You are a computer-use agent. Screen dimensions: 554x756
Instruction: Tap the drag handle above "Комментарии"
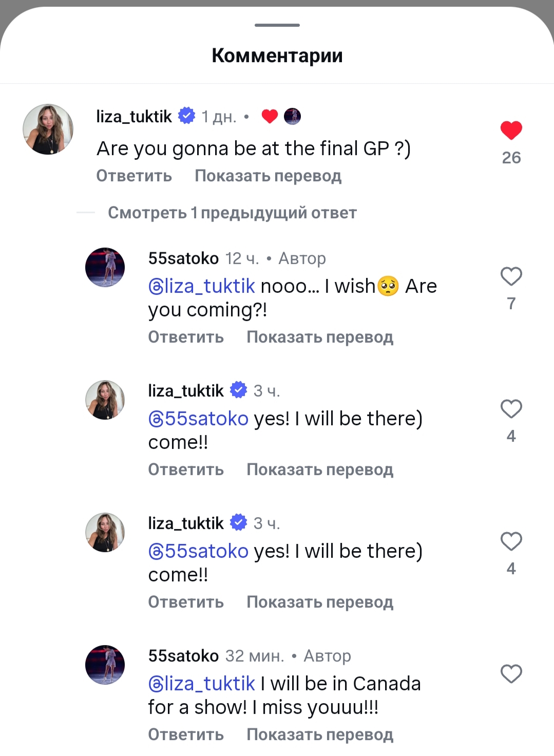pyautogui.click(x=277, y=25)
